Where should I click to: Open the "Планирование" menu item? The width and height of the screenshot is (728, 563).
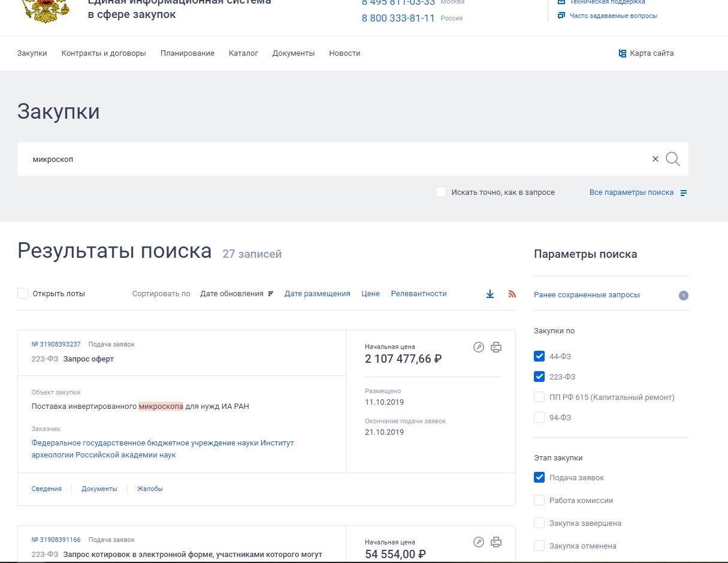[x=187, y=53]
